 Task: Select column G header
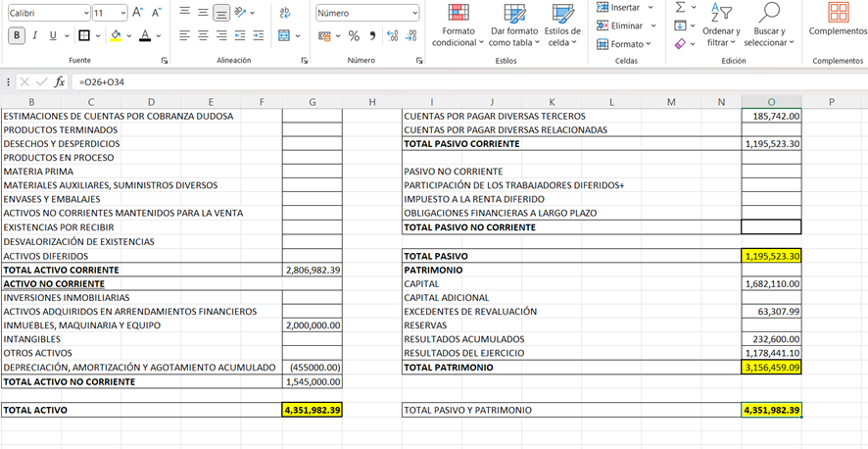click(x=313, y=102)
